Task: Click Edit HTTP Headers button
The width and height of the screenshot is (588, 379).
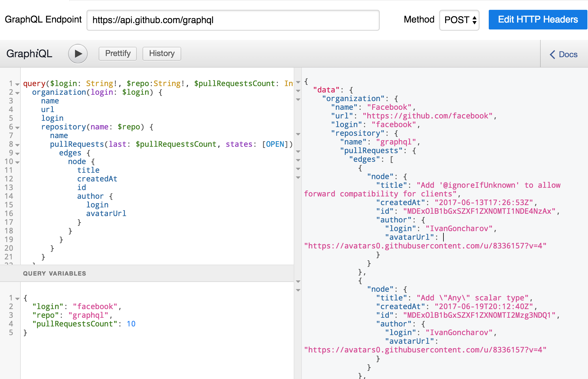Action: point(538,20)
